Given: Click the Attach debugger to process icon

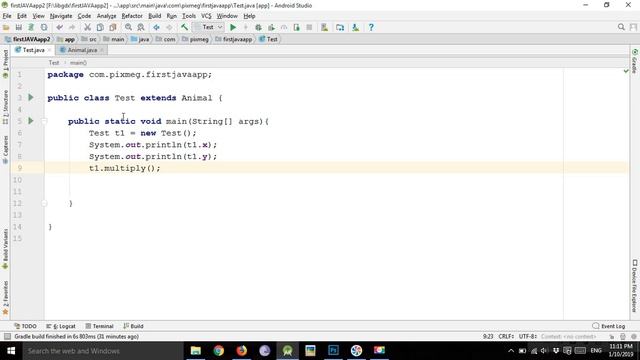Looking at the screenshot, I should pyautogui.click(x=297, y=27).
